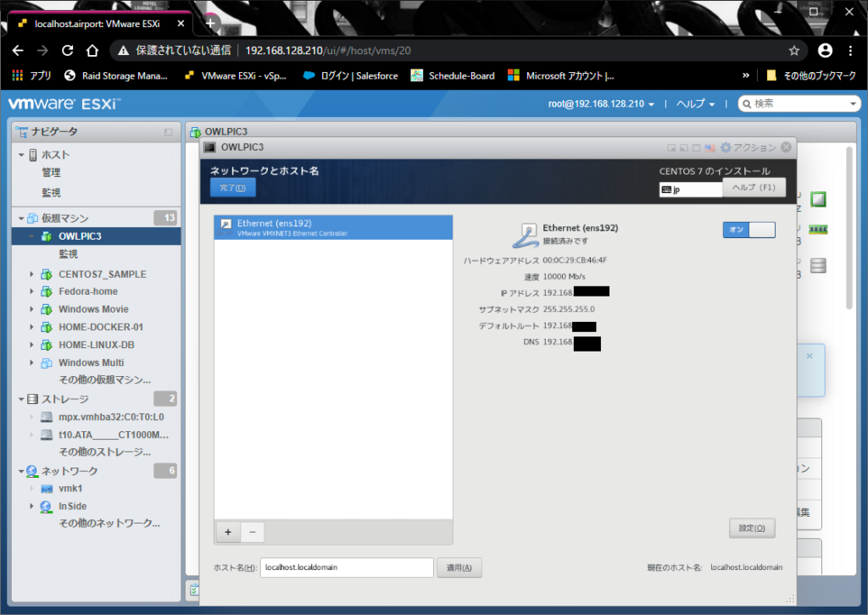Open the Chrome three-dot menu
Screen dimensions: 868x615
click(x=850, y=50)
